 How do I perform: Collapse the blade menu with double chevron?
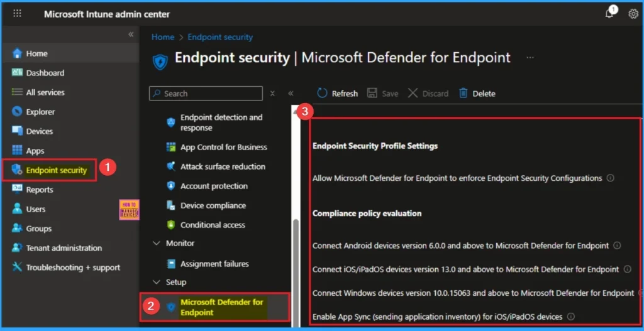coord(291,94)
